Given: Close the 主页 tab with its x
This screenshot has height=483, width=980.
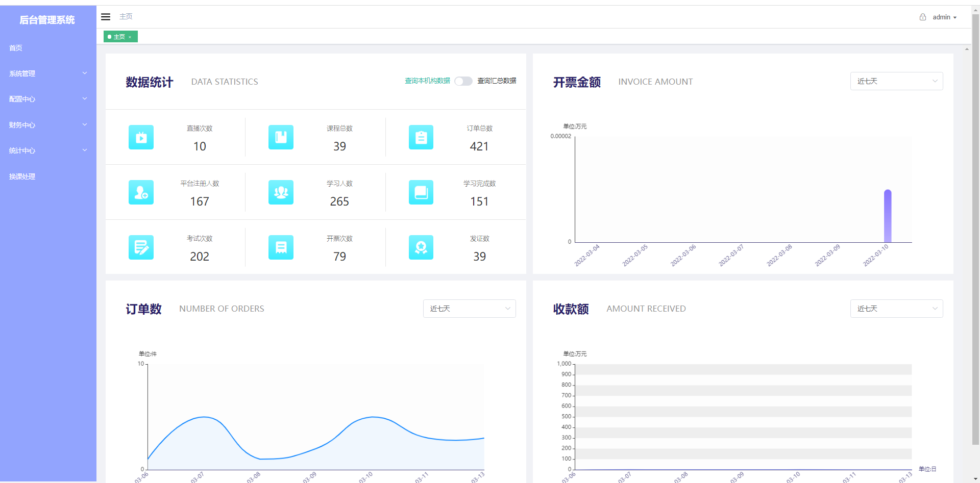Looking at the screenshot, I should coord(130,37).
